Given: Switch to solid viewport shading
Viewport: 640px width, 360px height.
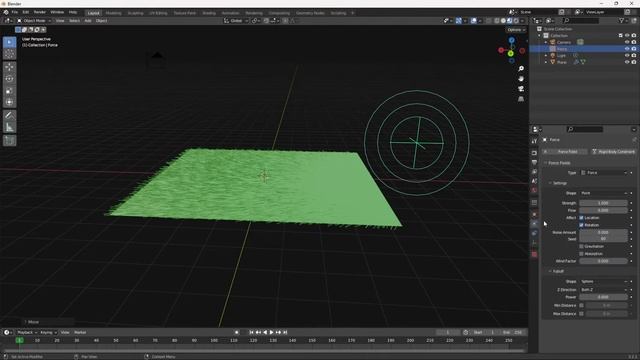Looking at the screenshot, I should [503, 20].
